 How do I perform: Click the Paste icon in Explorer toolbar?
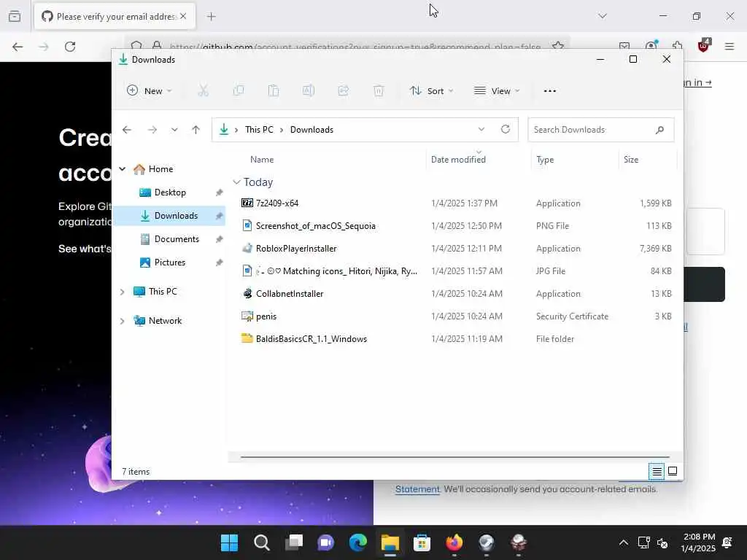pyautogui.click(x=274, y=90)
